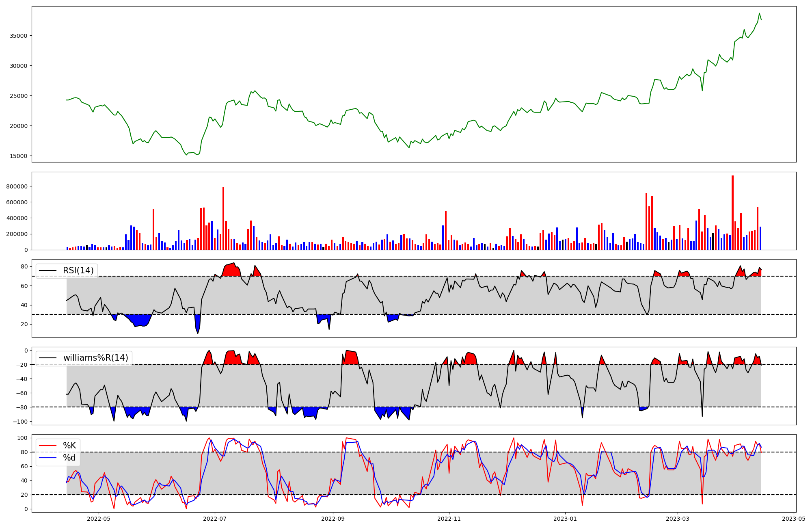Click the williams%R(14) legend label
The width and height of the screenshot is (812, 528).
tap(95, 358)
